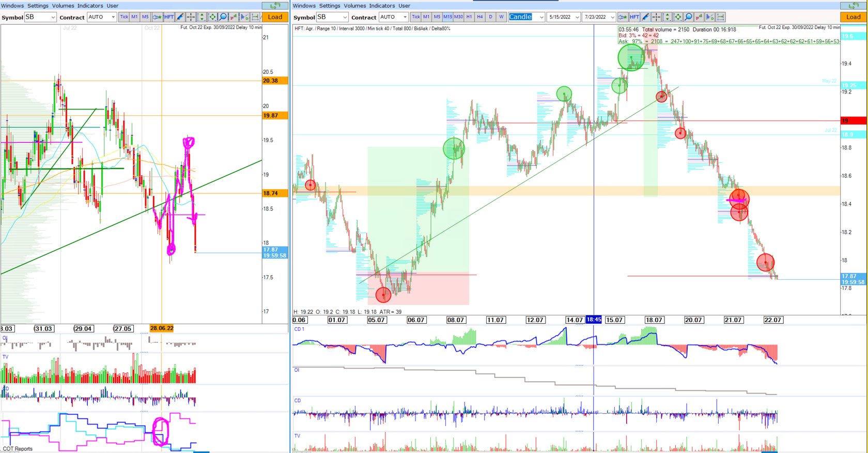Click the arrow-star icon in right chart toolbar
The width and height of the screenshot is (868, 453).
tap(623, 17)
